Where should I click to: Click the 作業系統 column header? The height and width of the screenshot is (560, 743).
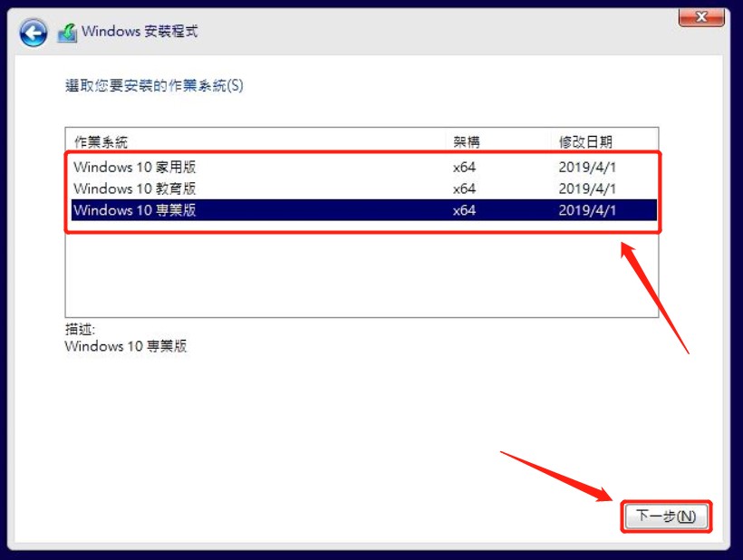pyautogui.click(x=101, y=141)
